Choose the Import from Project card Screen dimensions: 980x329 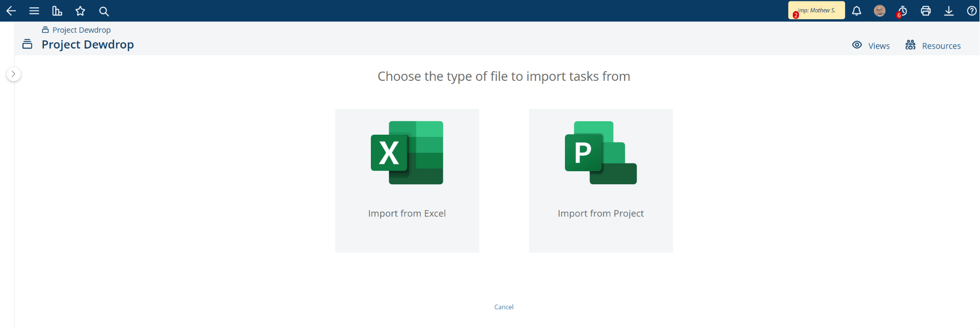tap(600, 180)
